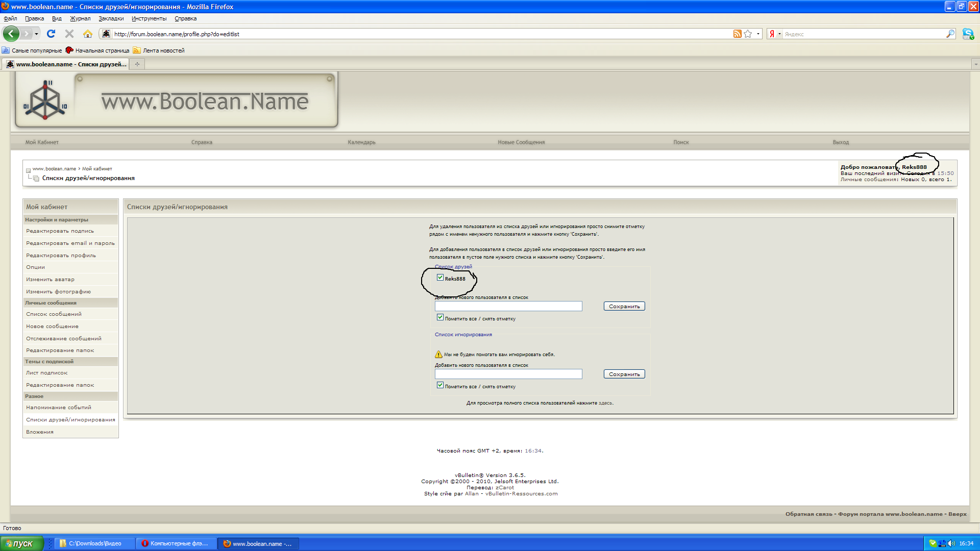The width and height of the screenshot is (980, 551).
Task: Click the Reload page icon
Action: [51, 34]
